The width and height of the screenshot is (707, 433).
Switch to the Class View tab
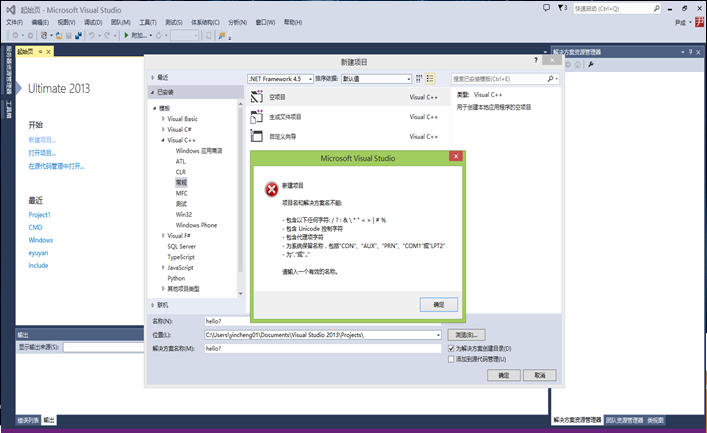(656, 420)
